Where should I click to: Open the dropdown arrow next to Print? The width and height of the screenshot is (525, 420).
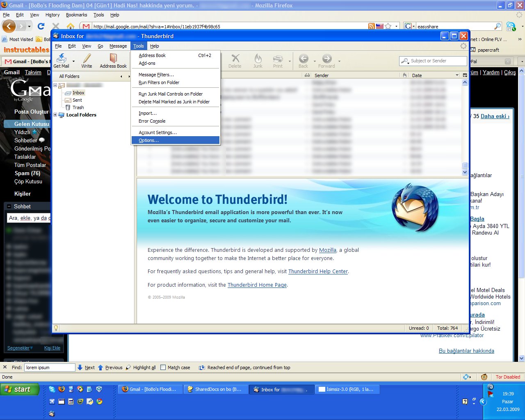[290, 61]
